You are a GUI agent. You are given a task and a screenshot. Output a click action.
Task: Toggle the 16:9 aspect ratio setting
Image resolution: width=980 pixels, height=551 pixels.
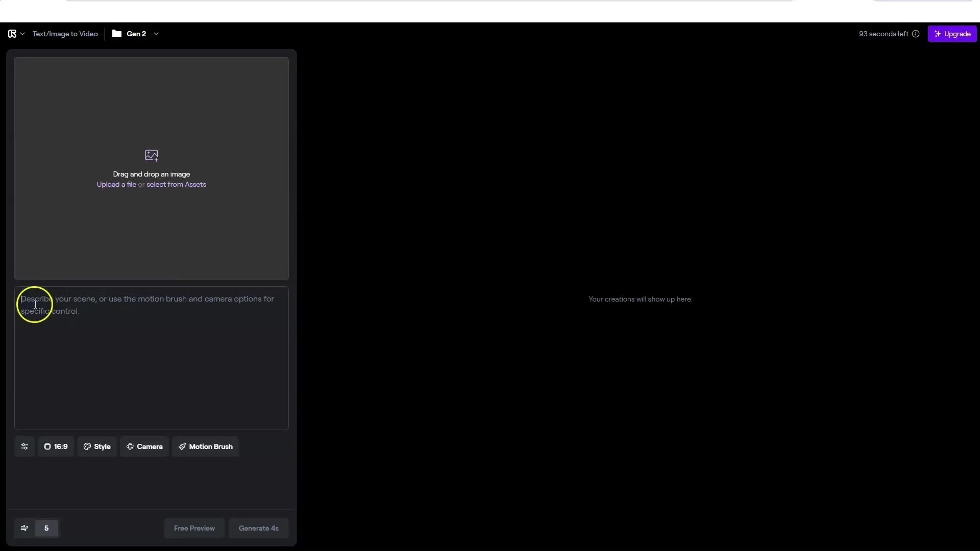56,446
